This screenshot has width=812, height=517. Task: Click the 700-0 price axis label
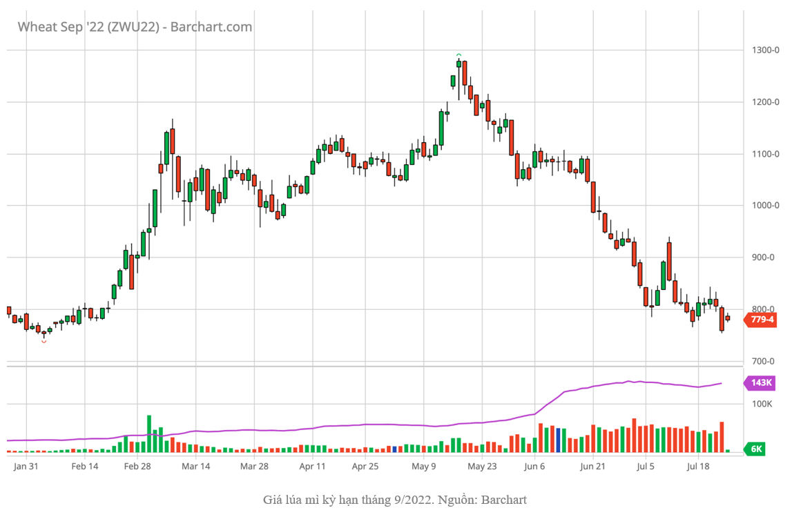click(764, 361)
